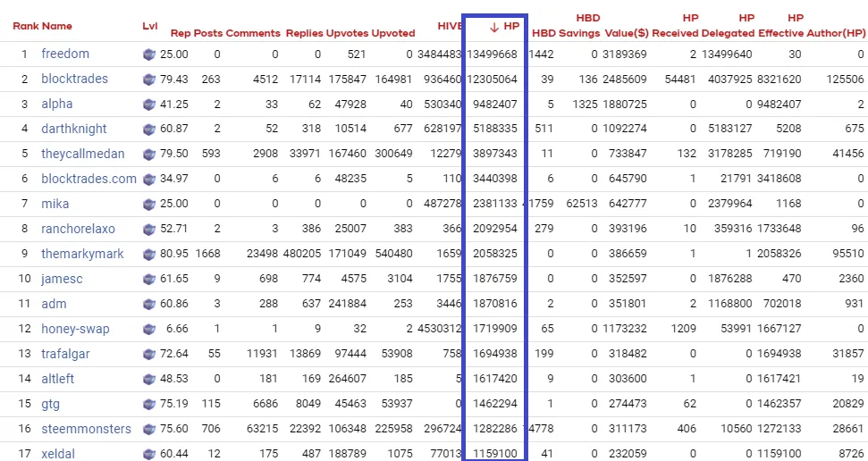
Task: Select the Value($) cell 3189369
Action: click(x=623, y=54)
